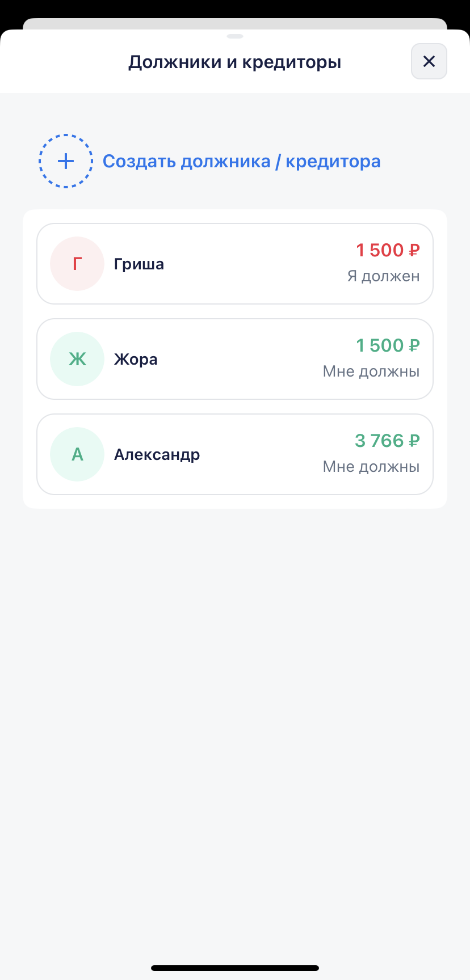
Task: Tap the sheet drag handle at top
Action: click(x=235, y=36)
